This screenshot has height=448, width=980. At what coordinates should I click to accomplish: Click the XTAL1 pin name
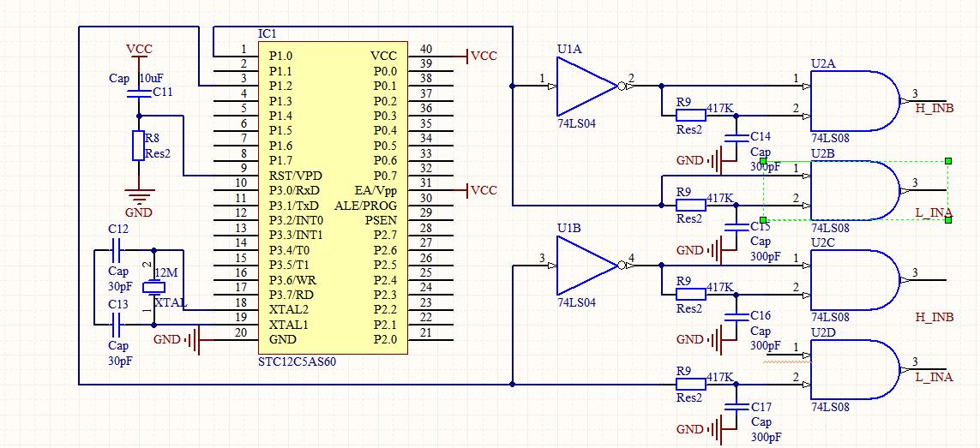287,325
